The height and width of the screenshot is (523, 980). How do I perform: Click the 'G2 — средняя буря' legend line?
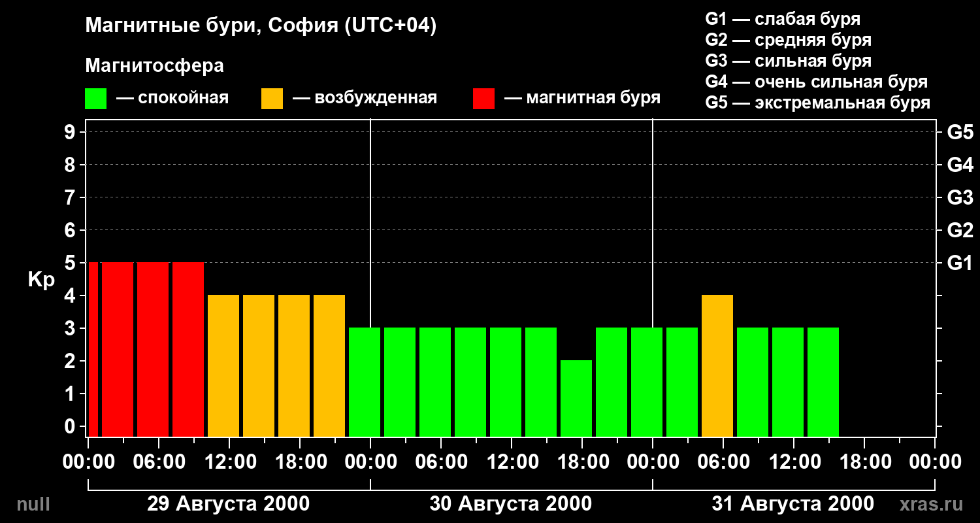click(x=789, y=40)
